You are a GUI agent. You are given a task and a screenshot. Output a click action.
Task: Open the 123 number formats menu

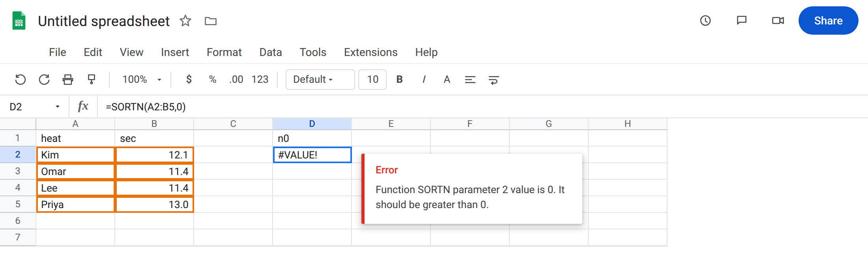[x=260, y=80]
